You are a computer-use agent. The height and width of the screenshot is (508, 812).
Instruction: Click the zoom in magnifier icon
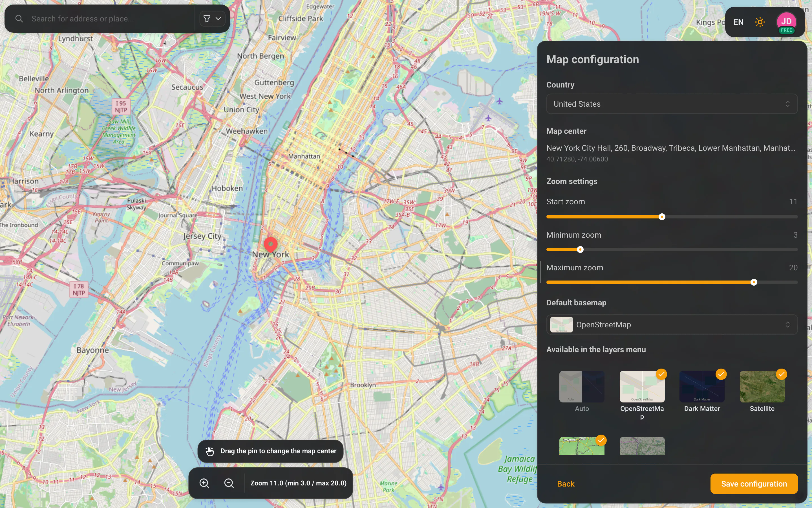coord(204,483)
